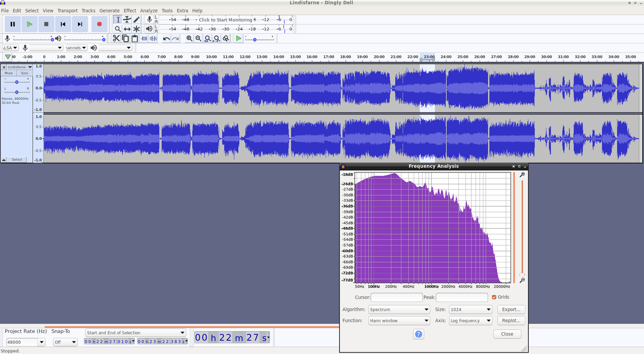Open the Algorithm Spectrum dropdown
644x354 pixels.
pos(399,309)
